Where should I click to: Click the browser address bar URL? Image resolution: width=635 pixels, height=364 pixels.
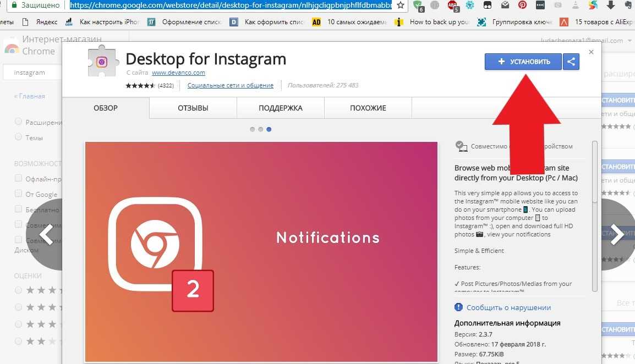(x=231, y=5)
